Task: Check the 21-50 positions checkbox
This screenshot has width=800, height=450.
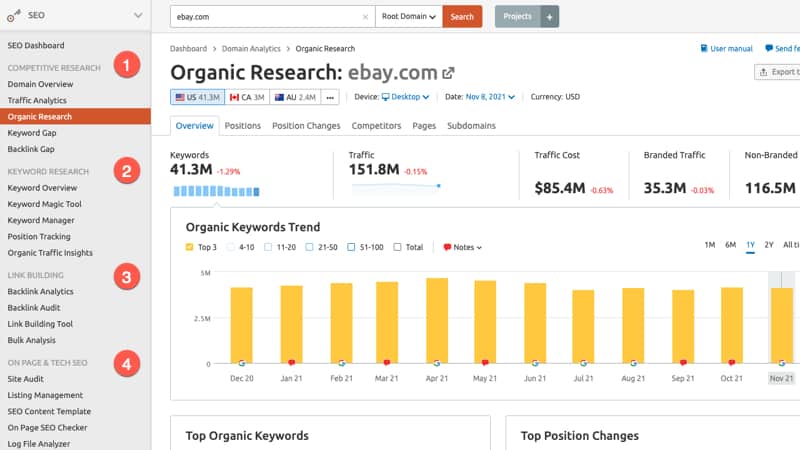Action: click(309, 247)
